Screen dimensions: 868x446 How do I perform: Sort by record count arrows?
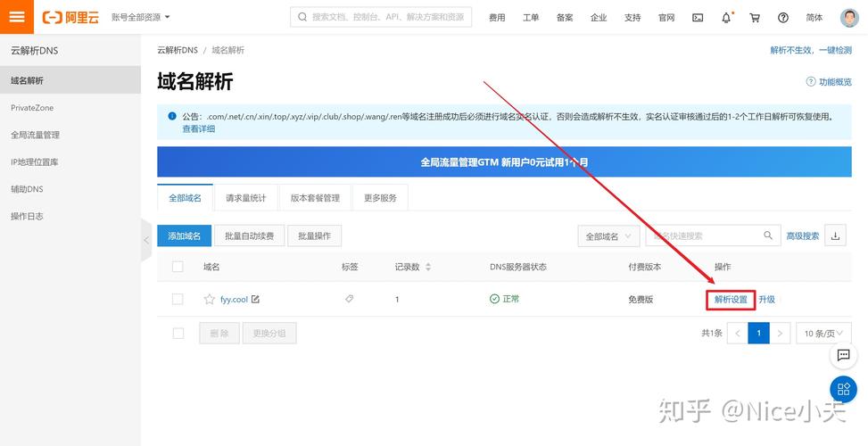(428, 267)
